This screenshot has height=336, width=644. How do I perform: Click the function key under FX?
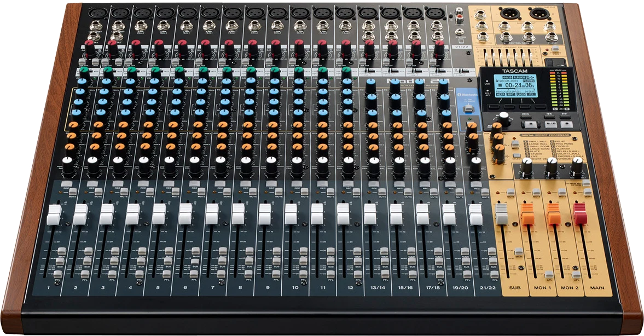click(x=540, y=107)
